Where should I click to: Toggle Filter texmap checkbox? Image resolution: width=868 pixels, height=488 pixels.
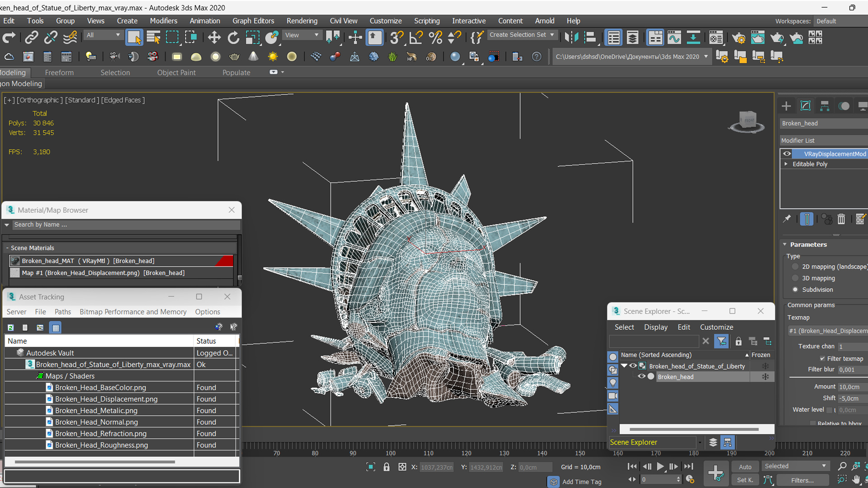(822, 358)
